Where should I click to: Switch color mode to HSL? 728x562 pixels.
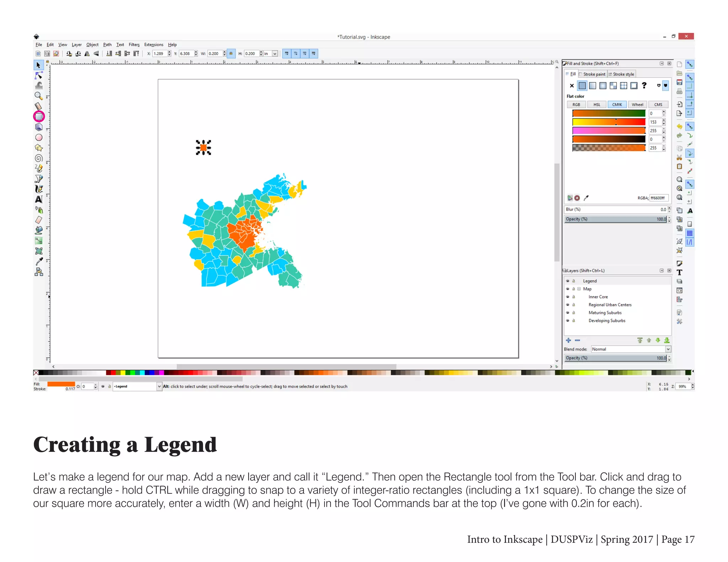[x=597, y=105]
